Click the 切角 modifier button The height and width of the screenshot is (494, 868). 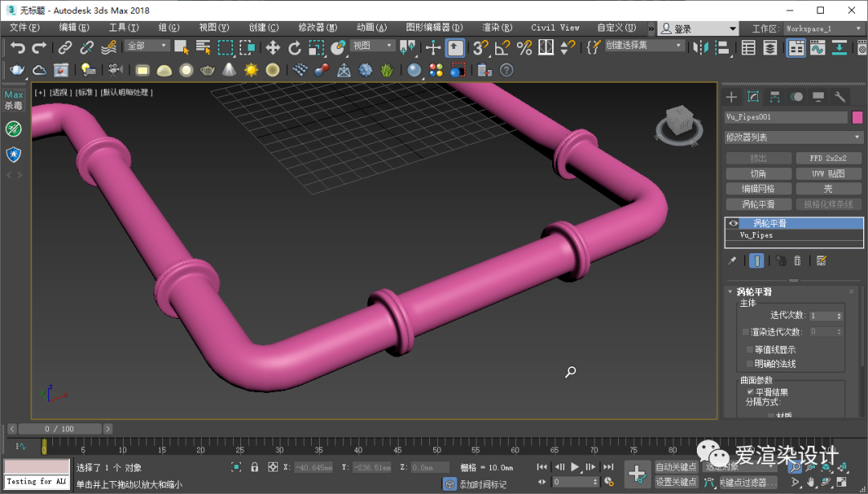[758, 174]
